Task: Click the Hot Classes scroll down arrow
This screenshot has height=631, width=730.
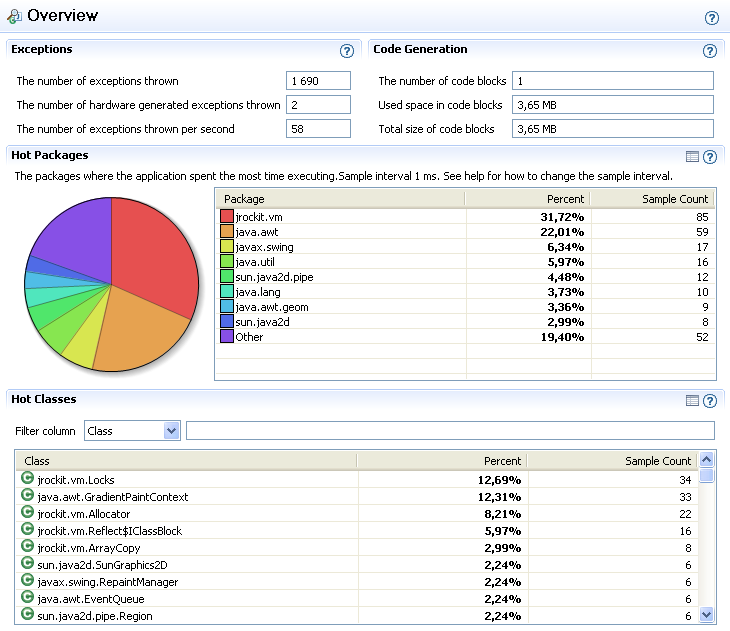Action: coord(706,614)
